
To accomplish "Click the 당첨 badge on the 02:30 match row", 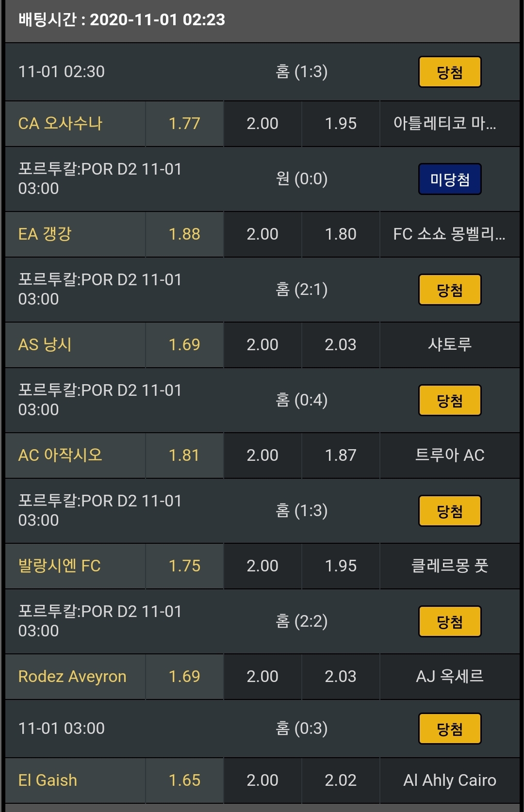I will click(450, 72).
